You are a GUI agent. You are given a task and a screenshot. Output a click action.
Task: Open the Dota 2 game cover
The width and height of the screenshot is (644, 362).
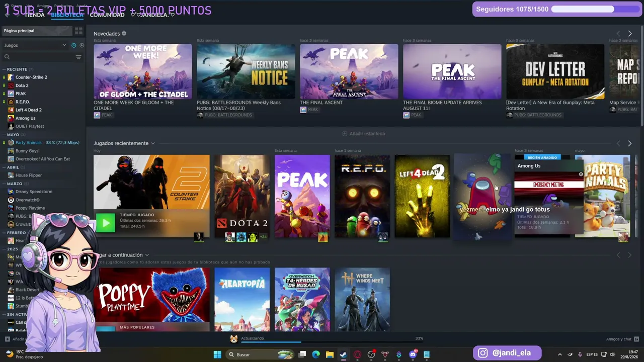click(x=242, y=196)
